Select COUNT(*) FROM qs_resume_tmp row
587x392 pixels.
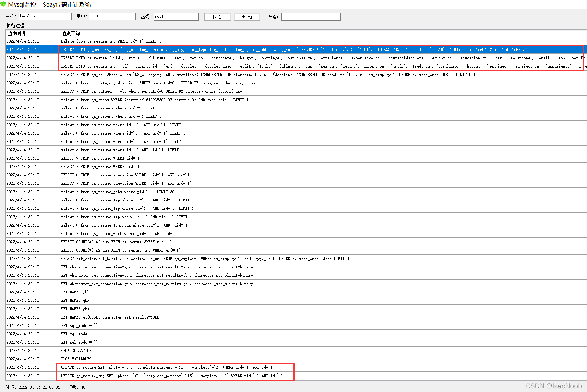pyautogui.click(x=296, y=250)
